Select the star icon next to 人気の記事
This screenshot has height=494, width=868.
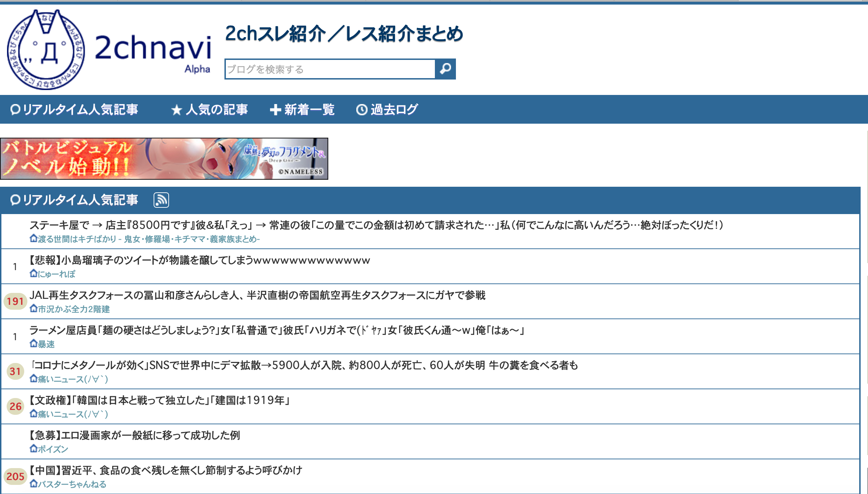pos(176,109)
